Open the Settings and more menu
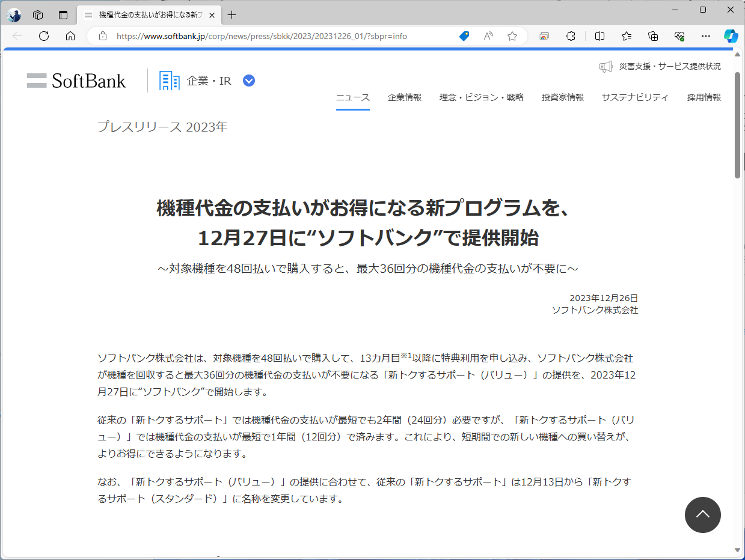Image resolution: width=745 pixels, height=560 pixels. pyautogui.click(x=706, y=36)
